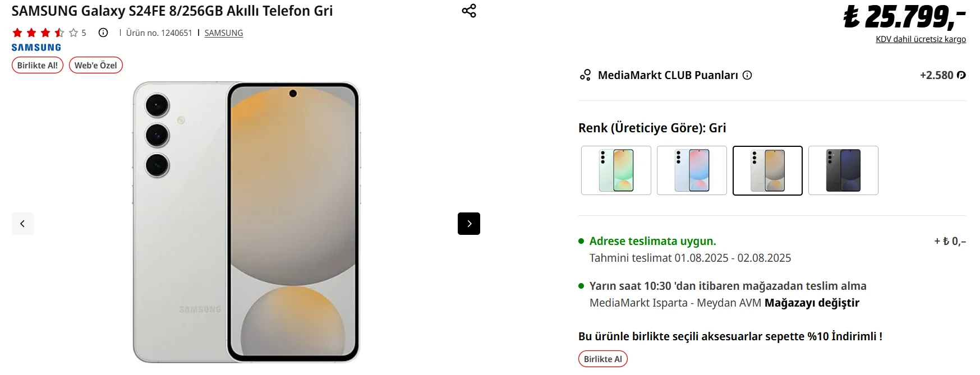The height and width of the screenshot is (375, 980).
Task: Open MediaMarkt CLUB Puanları info icon
Action: tap(747, 75)
